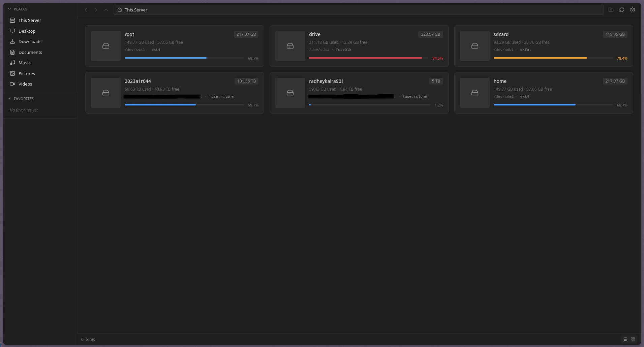The height and width of the screenshot is (347, 644).
Task: Collapse the Places section
Action: 9,9
